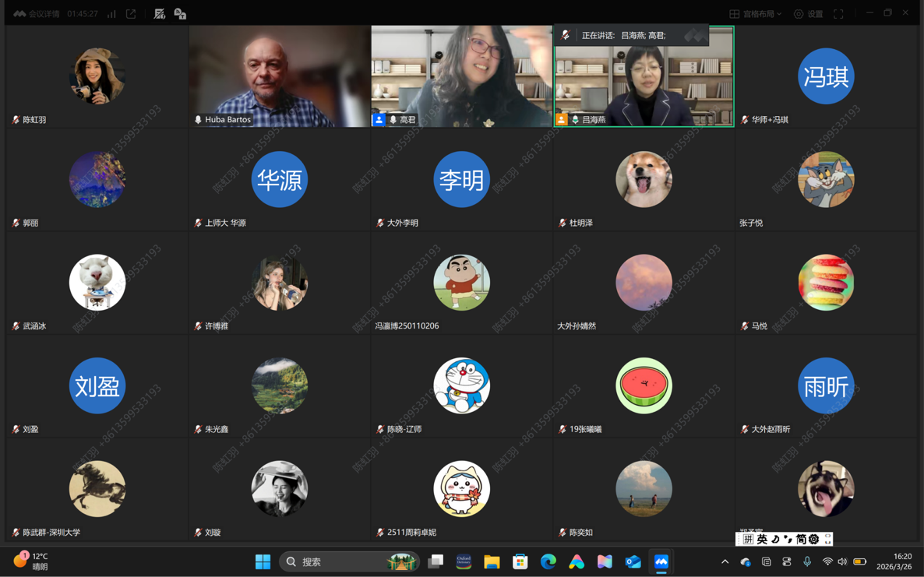
Task: Click the pop-out window icon
Action: pos(131,14)
